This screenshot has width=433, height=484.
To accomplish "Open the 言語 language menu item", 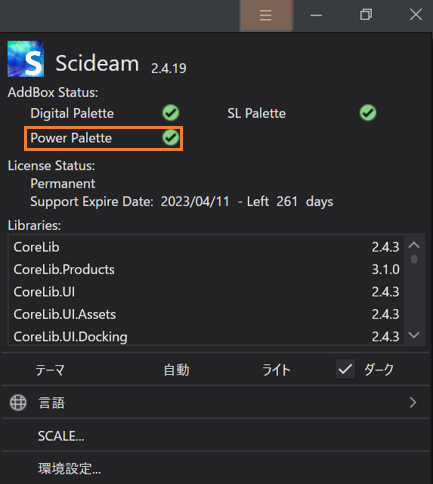I will (x=216, y=402).
